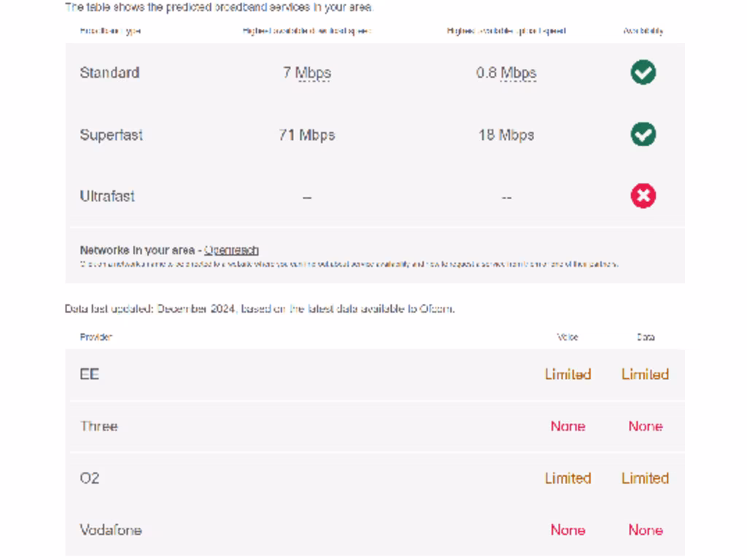Select the EE provider row label

[90, 374]
